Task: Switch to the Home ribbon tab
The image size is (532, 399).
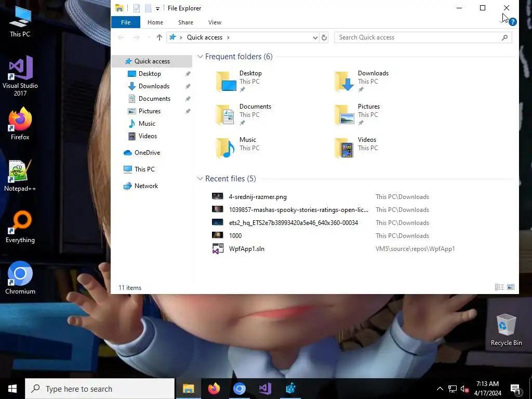Action: (x=155, y=22)
